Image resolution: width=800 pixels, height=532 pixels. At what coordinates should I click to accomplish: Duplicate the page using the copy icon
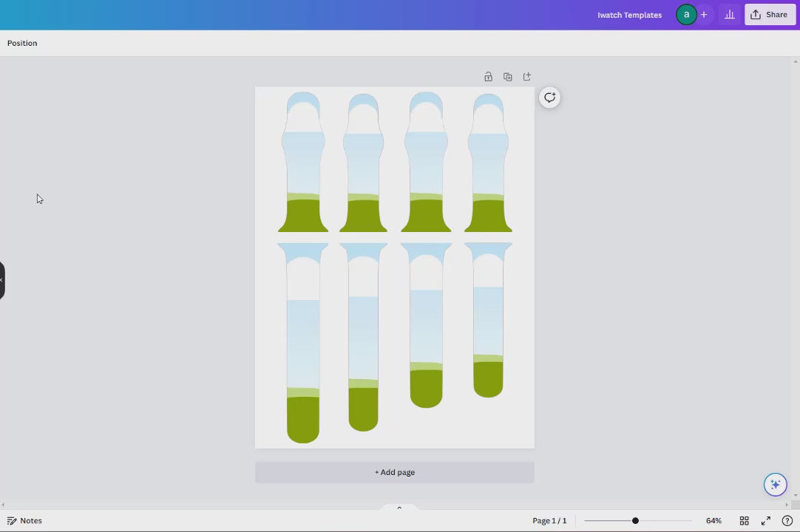(x=508, y=77)
